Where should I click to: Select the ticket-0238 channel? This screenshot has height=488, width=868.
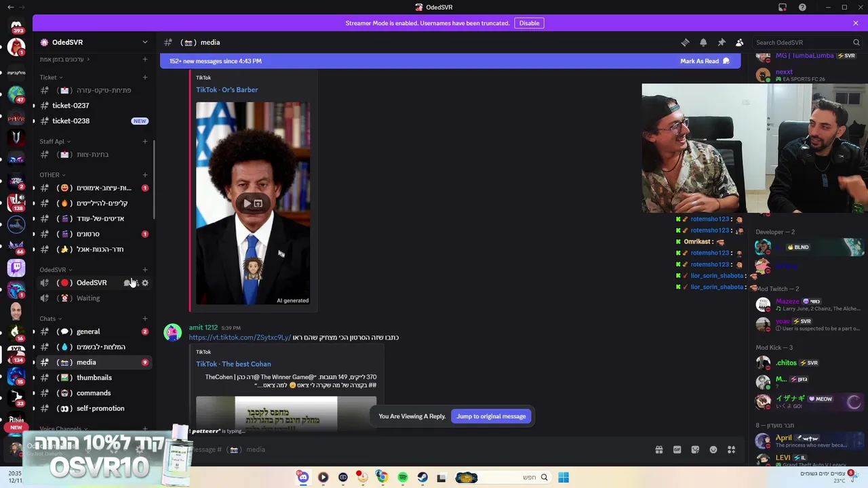click(x=94, y=121)
